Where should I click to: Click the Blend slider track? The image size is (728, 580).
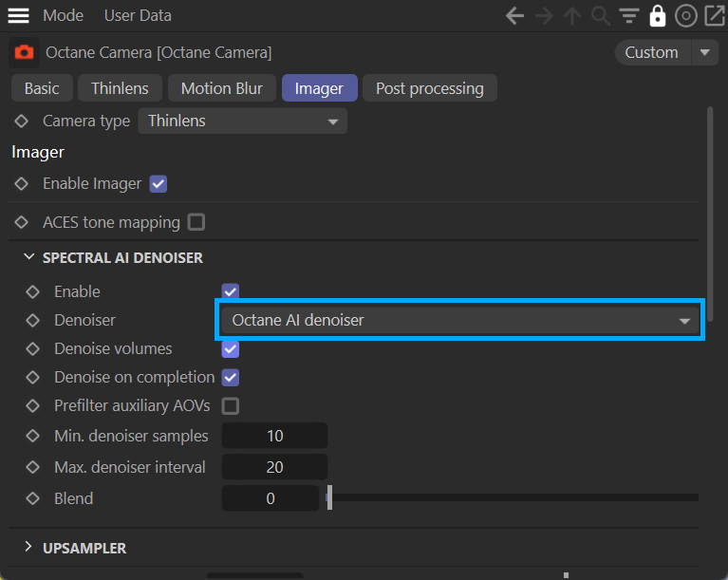point(513,497)
